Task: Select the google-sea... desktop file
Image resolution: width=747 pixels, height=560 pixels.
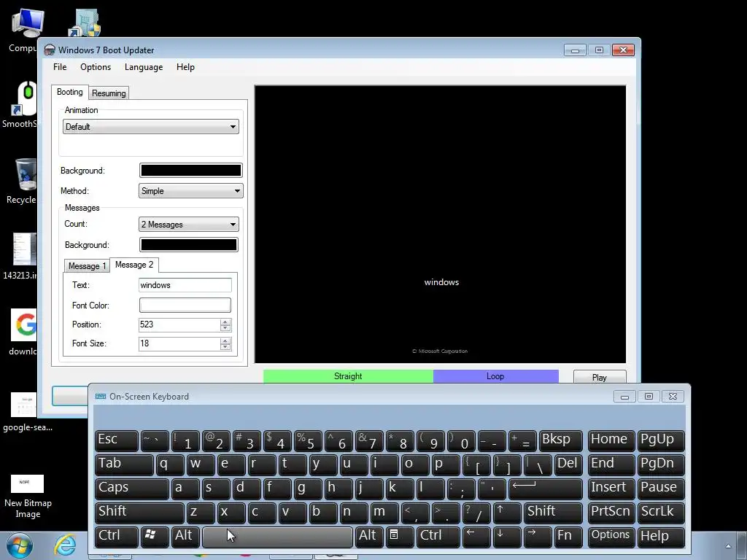Action: [x=28, y=412]
